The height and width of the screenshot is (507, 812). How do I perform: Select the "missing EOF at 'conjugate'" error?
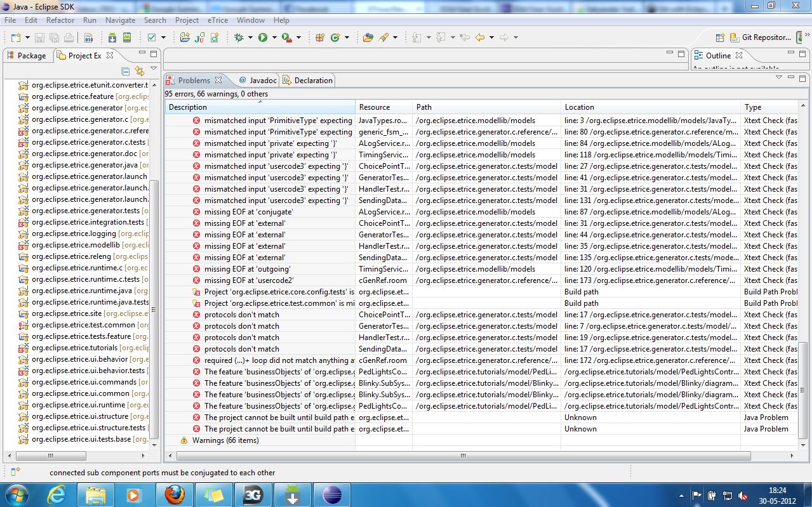click(x=248, y=212)
